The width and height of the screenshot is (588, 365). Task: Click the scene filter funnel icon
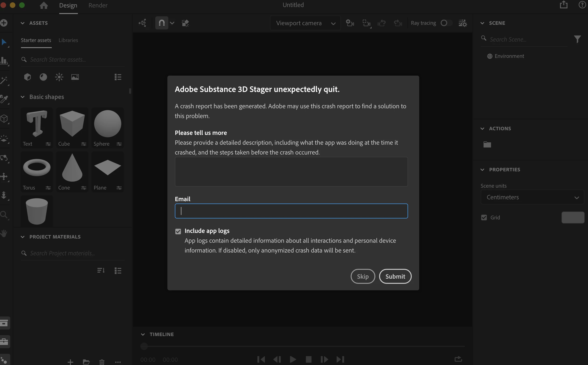click(x=577, y=39)
